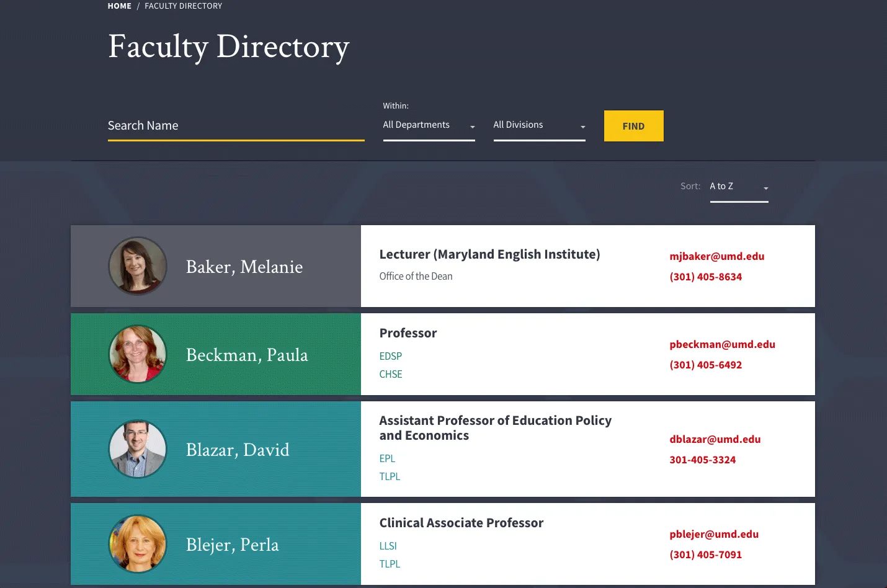The width and height of the screenshot is (887, 588).
Task: Click the Faculty Directory page heading
Action: coord(228,47)
